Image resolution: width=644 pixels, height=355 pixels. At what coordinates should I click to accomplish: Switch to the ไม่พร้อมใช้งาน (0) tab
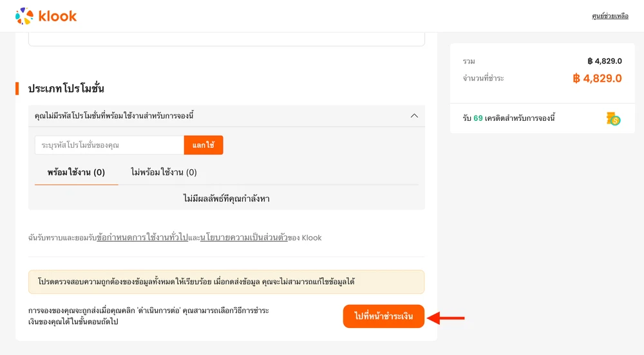[x=164, y=172]
